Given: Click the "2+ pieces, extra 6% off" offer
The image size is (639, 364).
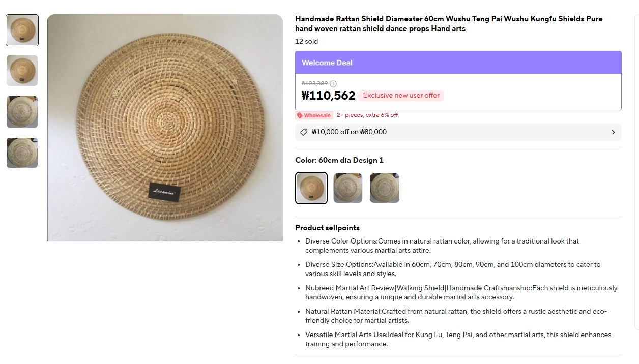Looking at the screenshot, I should pyautogui.click(x=367, y=115).
